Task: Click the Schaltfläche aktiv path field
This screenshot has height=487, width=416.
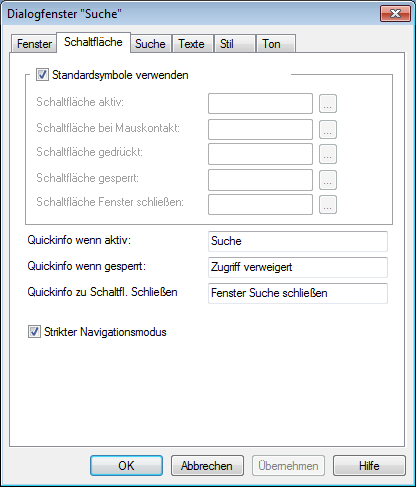Action: (x=260, y=104)
